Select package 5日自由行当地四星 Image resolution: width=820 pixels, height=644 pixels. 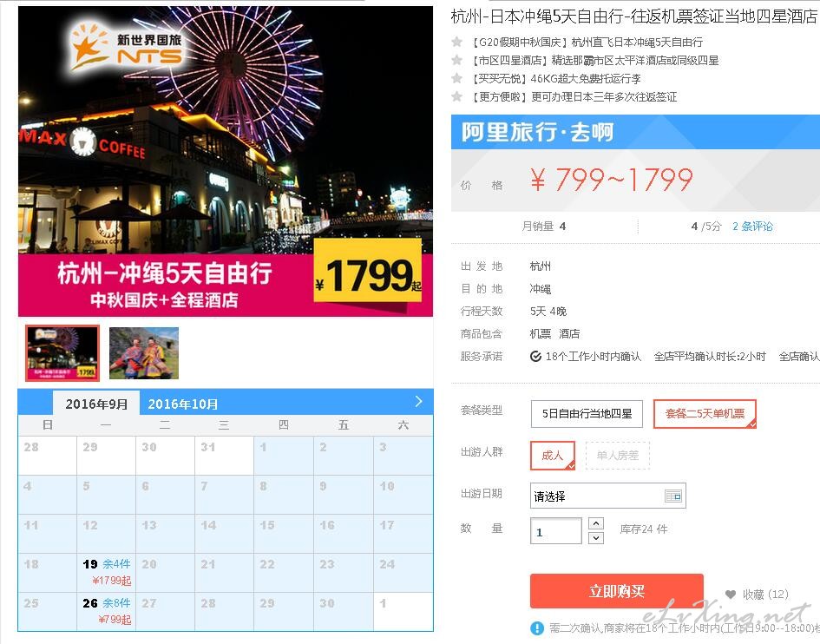click(587, 414)
